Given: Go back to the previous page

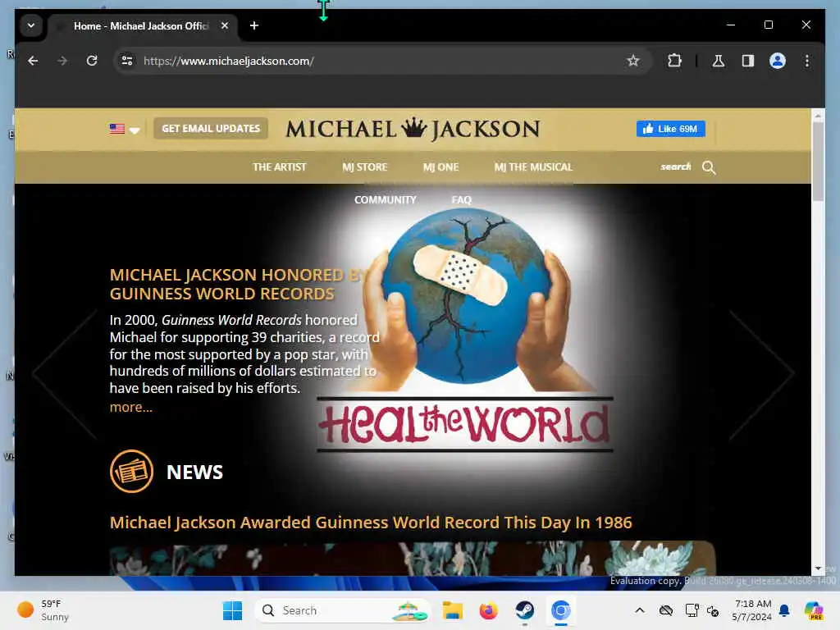Looking at the screenshot, I should (33, 61).
